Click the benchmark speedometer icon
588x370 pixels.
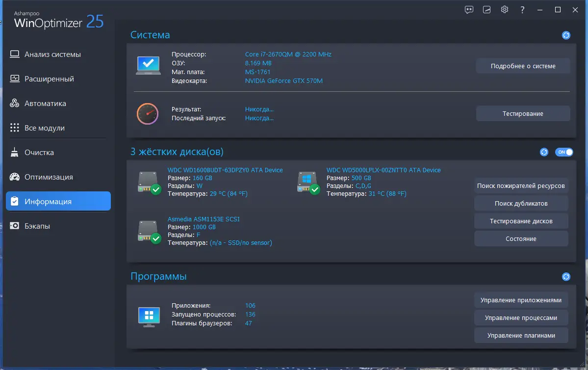pos(148,114)
